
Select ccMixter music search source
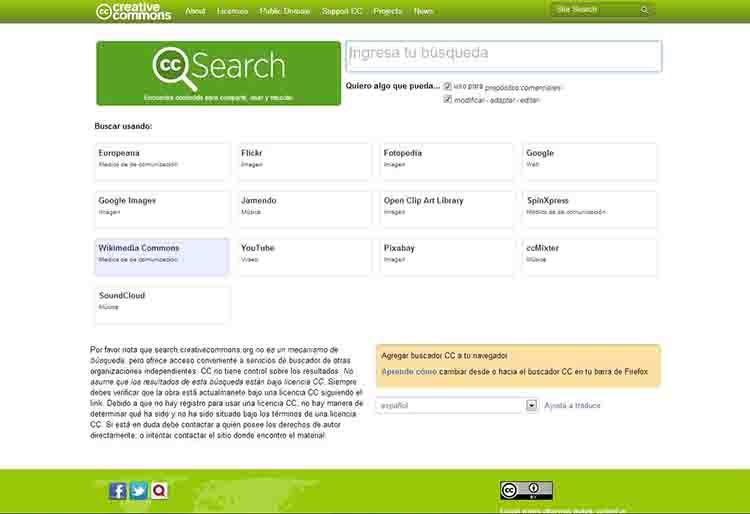[590, 257]
